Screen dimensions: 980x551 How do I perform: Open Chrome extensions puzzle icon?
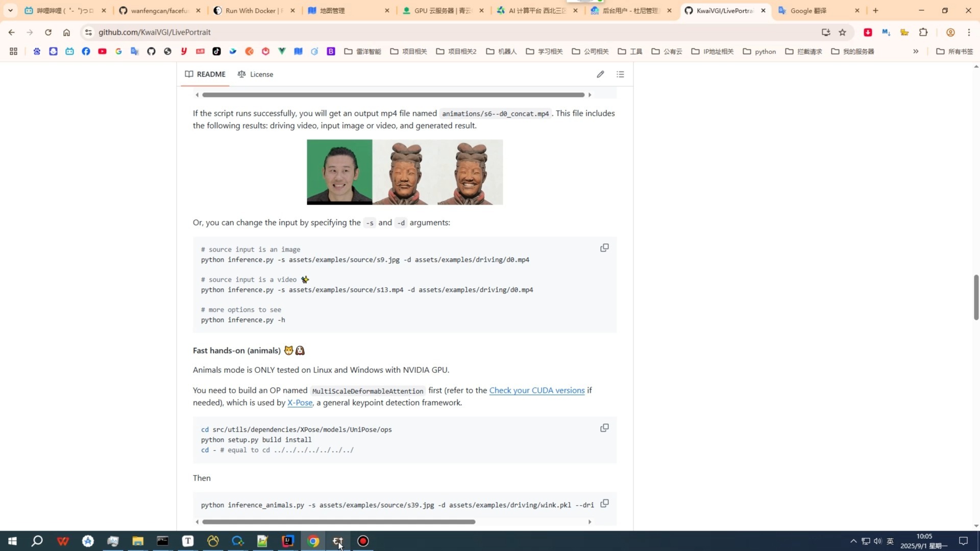pyautogui.click(x=923, y=32)
